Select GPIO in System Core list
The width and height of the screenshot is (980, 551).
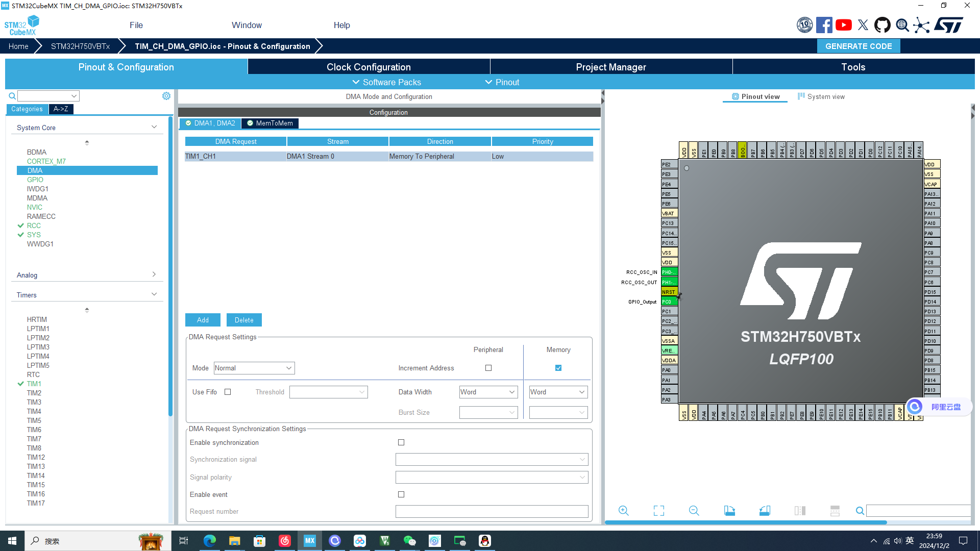pos(35,180)
